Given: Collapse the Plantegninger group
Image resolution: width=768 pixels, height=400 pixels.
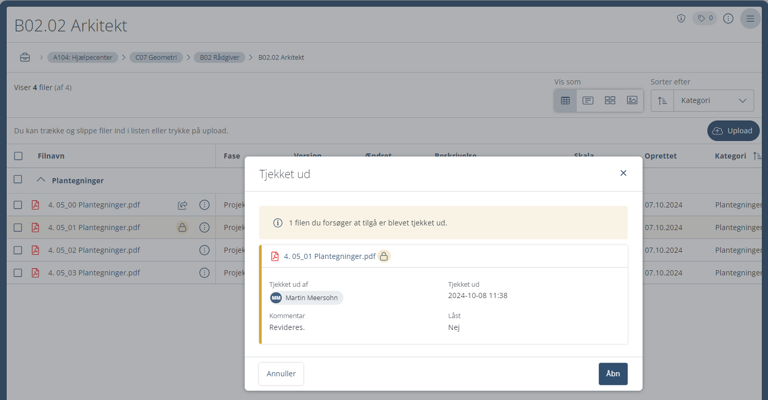Looking at the screenshot, I should (41, 181).
